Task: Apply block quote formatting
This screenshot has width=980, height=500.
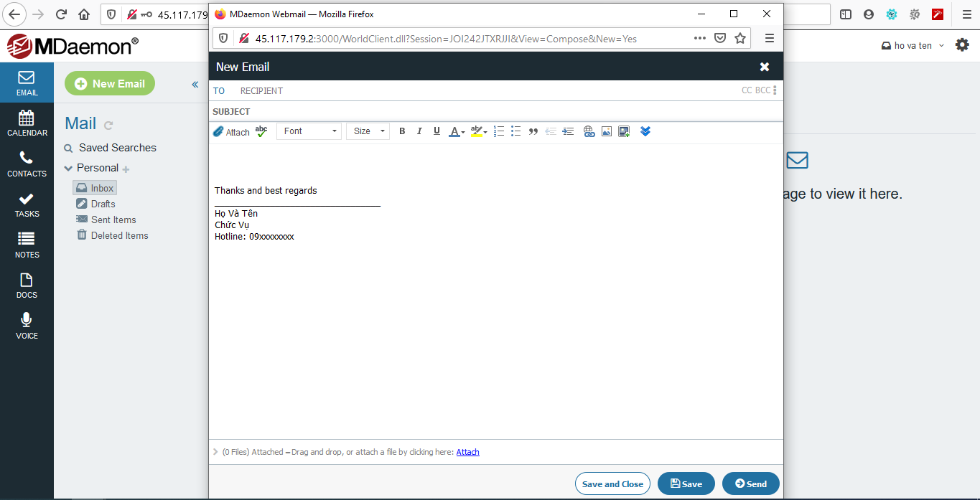Action: (533, 132)
